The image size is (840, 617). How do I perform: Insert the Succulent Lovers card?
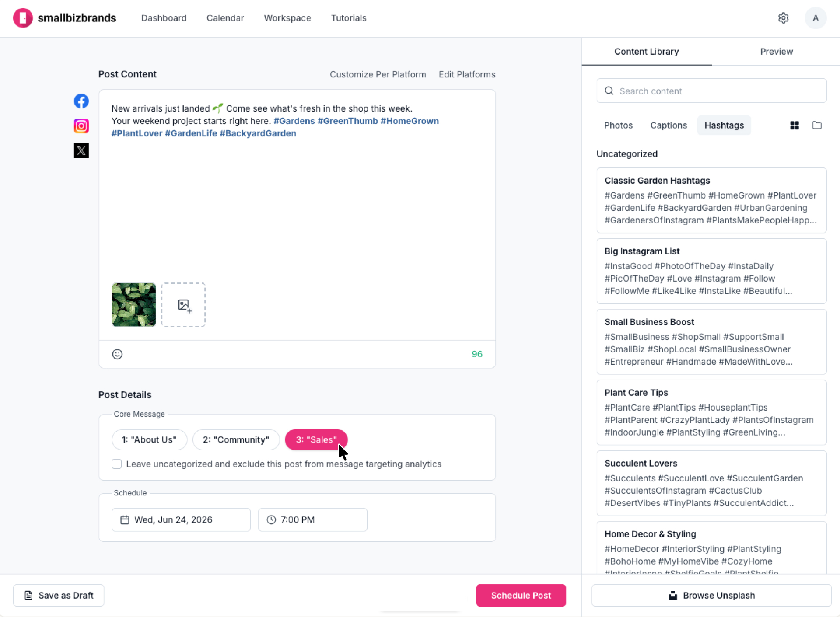[x=711, y=483]
